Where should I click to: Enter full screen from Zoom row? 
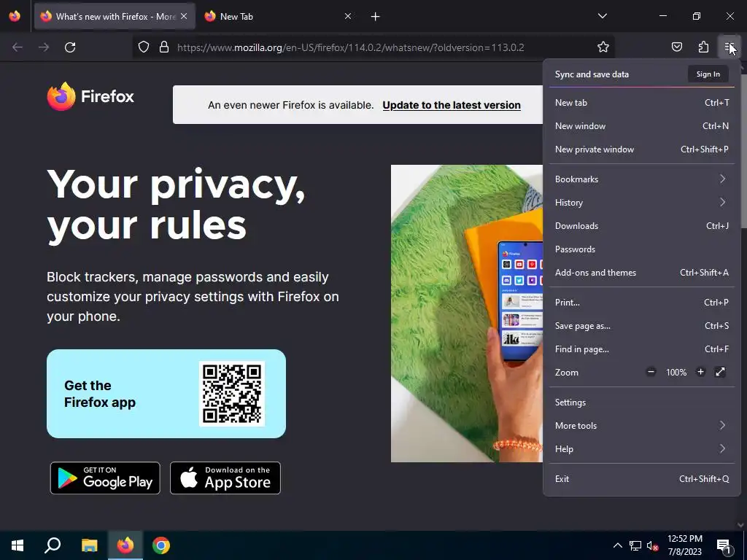coord(720,372)
